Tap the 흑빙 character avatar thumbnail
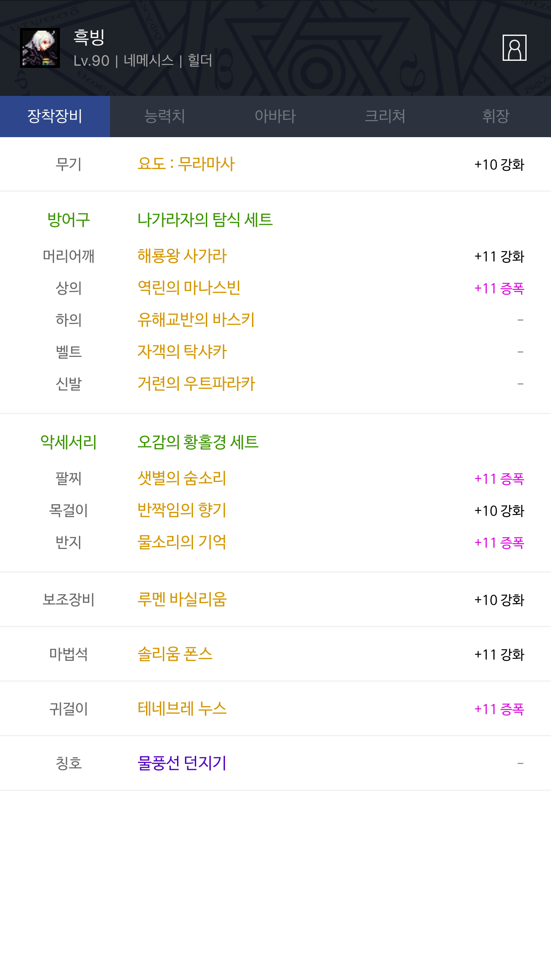Image resolution: width=551 pixels, height=980 pixels. (x=40, y=48)
